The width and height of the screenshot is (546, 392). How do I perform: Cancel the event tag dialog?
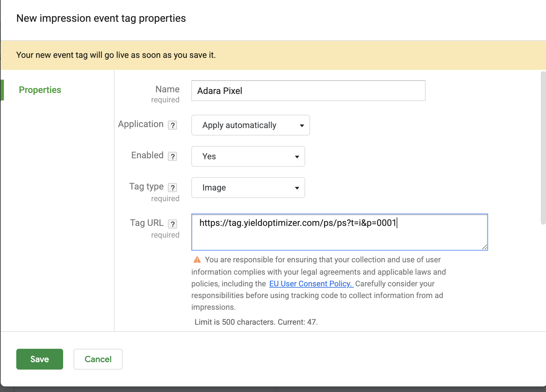[x=98, y=359]
